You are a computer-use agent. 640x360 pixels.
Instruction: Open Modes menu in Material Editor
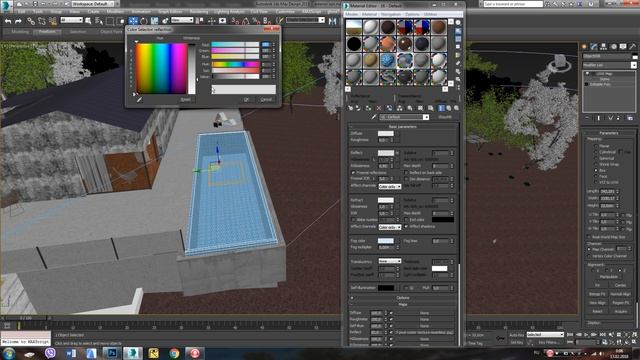point(351,14)
